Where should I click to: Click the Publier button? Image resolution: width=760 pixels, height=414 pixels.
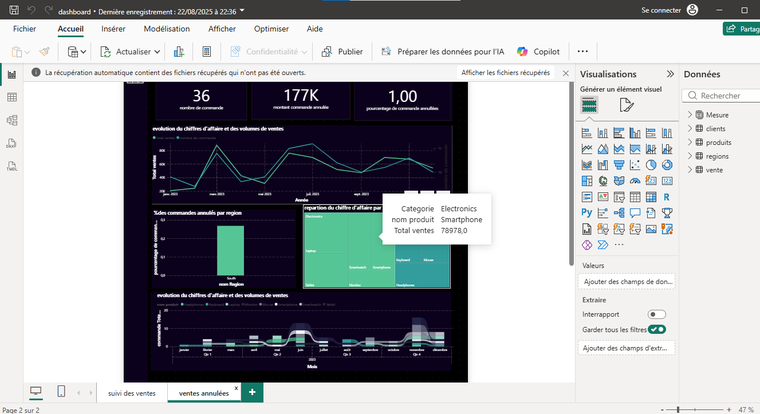(x=340, y=51)
